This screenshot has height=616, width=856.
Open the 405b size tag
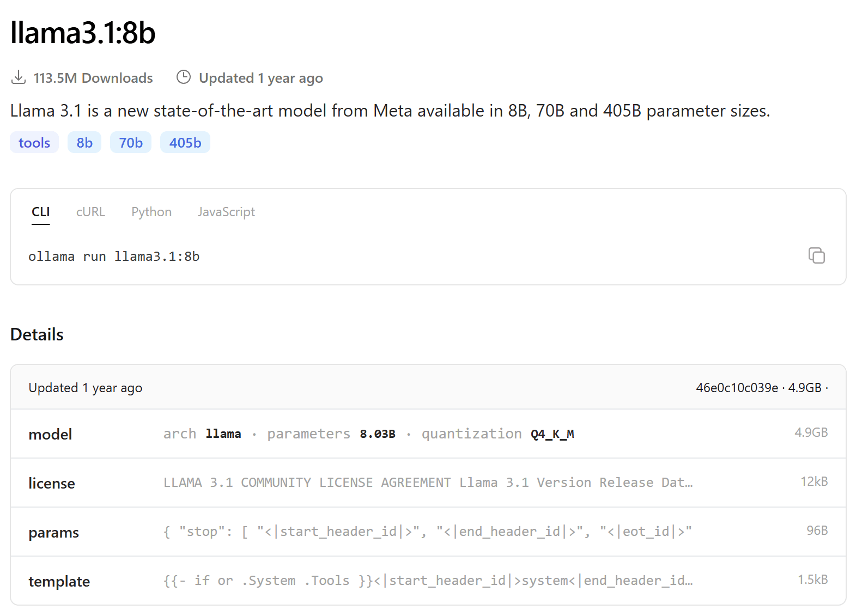pyautogui.click(x=185, y=143)
